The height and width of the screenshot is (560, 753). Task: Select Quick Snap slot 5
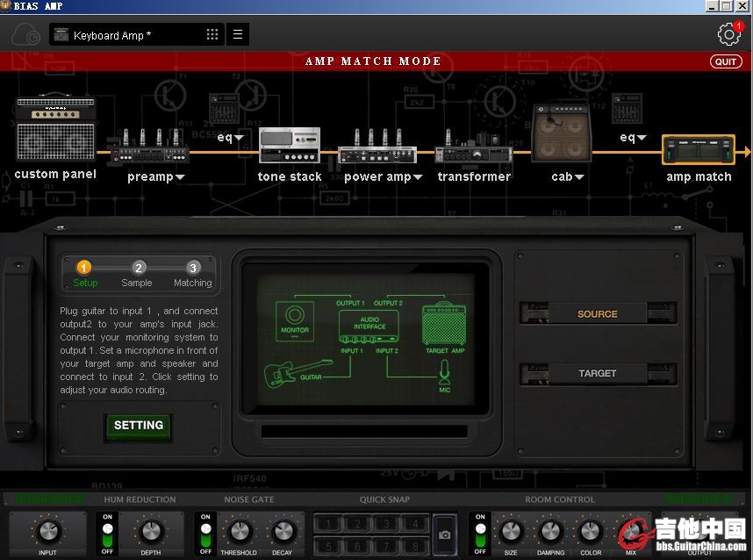[328, 546]
